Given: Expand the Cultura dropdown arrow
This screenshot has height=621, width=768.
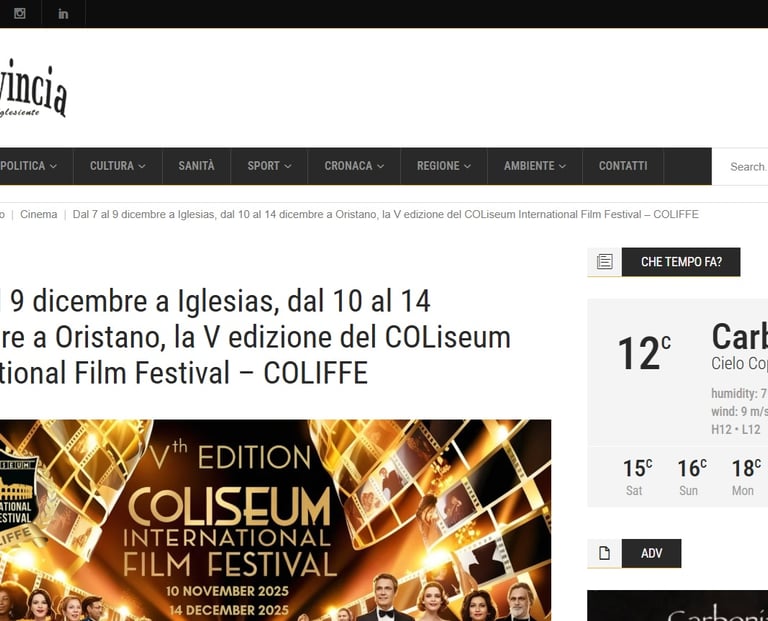Looking at the screenshot, I should click(x=142, y=167).
